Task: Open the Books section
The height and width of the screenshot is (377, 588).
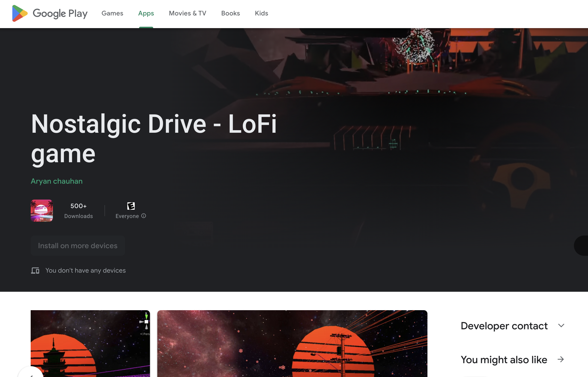Action: tap(230, 13)
